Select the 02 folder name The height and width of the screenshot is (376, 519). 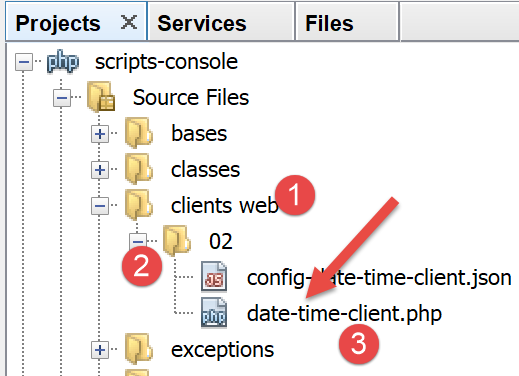coord(221,241)
